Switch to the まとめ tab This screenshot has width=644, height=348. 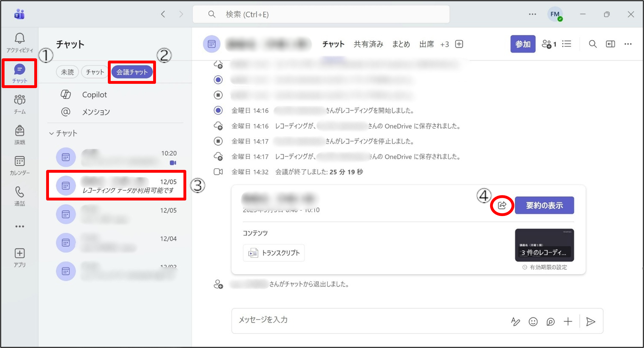click(401, 44)
